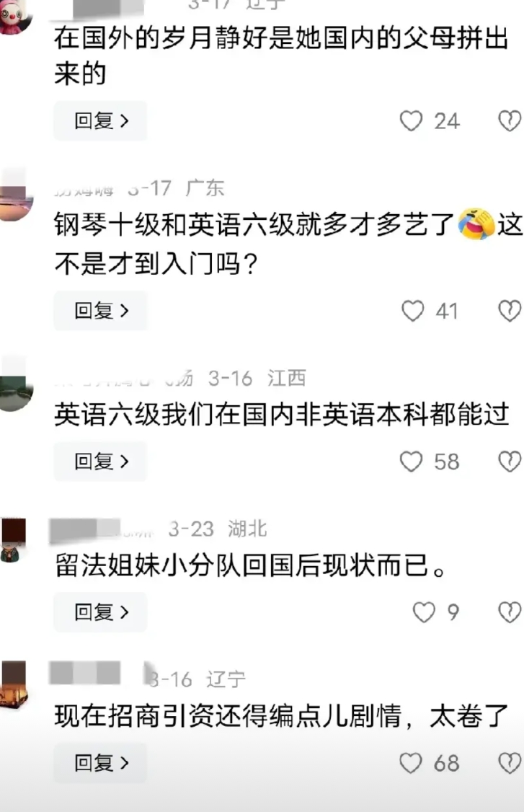Viewport: 524px width, 812px height.
Task: Dislike the 岁月静好 comment with broken heart
Action: pos(510,120)
